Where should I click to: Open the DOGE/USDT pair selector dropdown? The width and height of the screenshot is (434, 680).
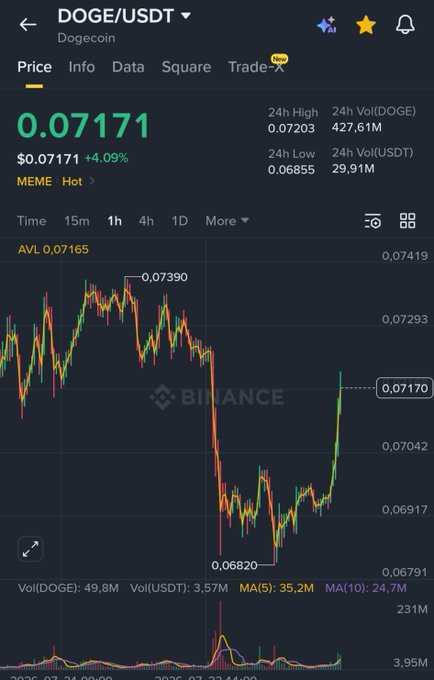point(124,16)
